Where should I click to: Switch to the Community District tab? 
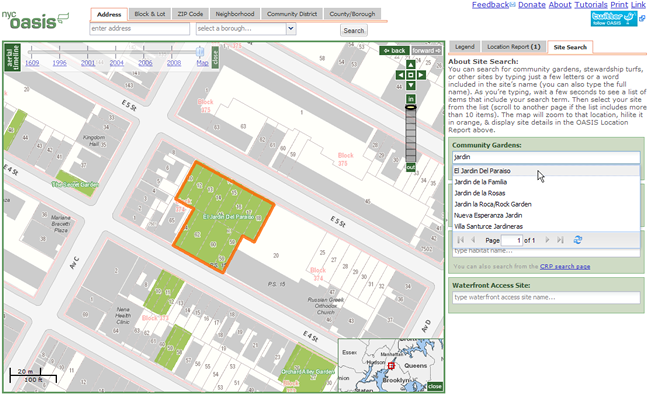coord(292,14)
